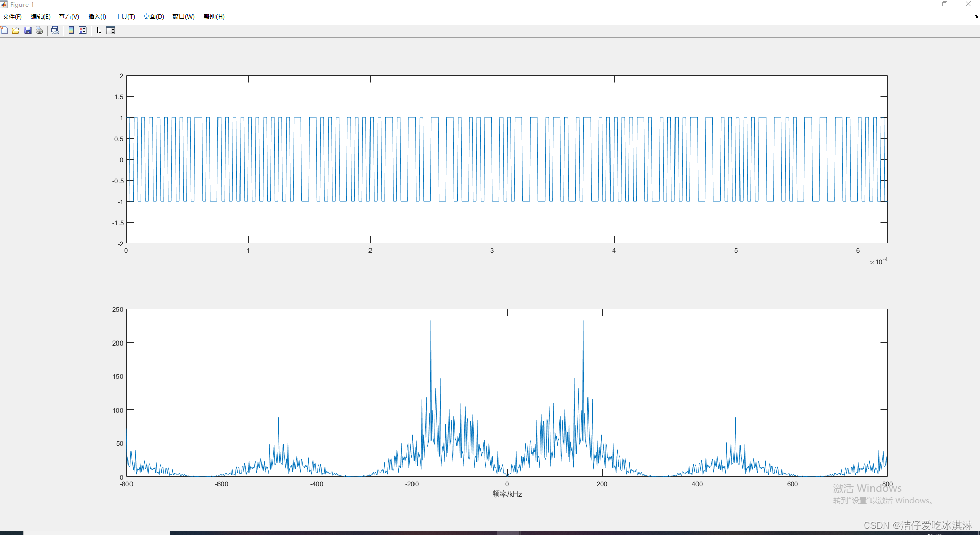Activate the Edit Plot arrow tool
The image size is (980, 535).
(99, 31)
